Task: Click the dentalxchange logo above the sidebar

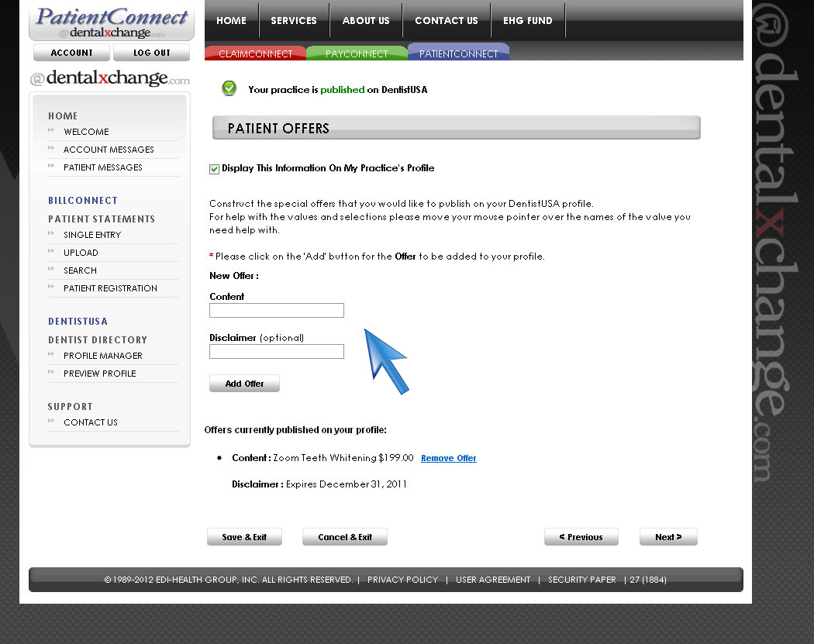Action: coord(109,77)
